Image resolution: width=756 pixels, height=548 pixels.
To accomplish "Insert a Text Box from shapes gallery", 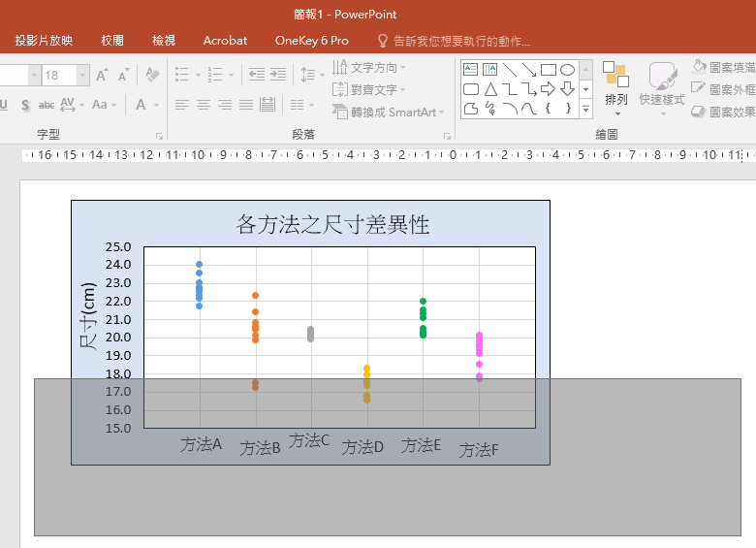I will point(471,70).
